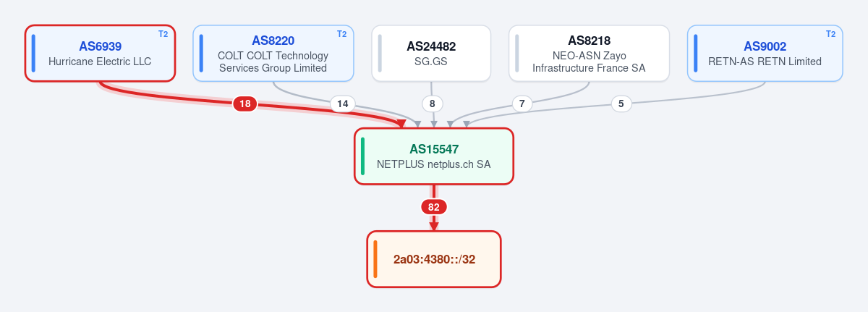
Task: Click the edge label 5
Action: [621, 104]
